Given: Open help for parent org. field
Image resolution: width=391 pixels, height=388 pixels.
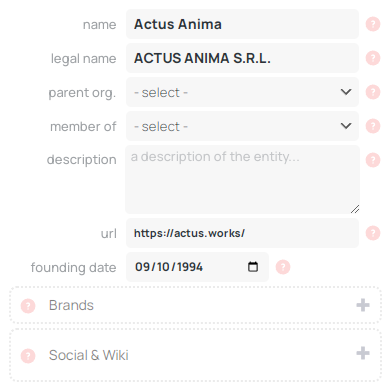Looking at the screenshot, I should tap(373, 92).
